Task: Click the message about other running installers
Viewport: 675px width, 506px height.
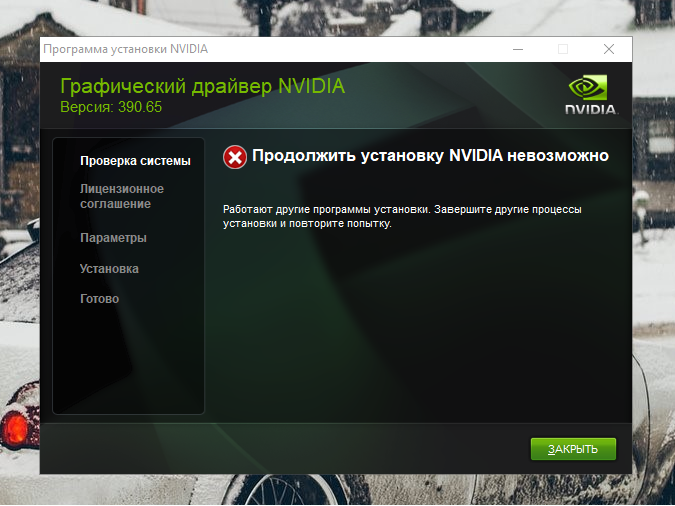Action: point(402,216)
